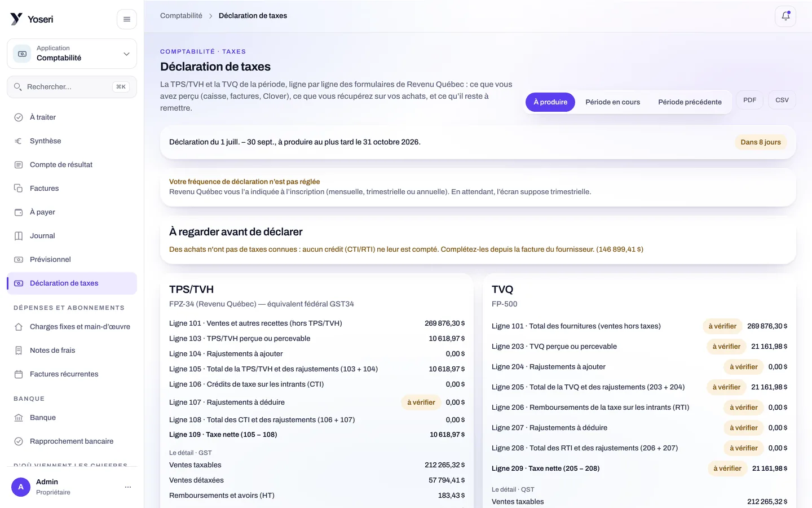
Task: Expand the Application Comptabilité switcher
Action: [x=72, y=54]
